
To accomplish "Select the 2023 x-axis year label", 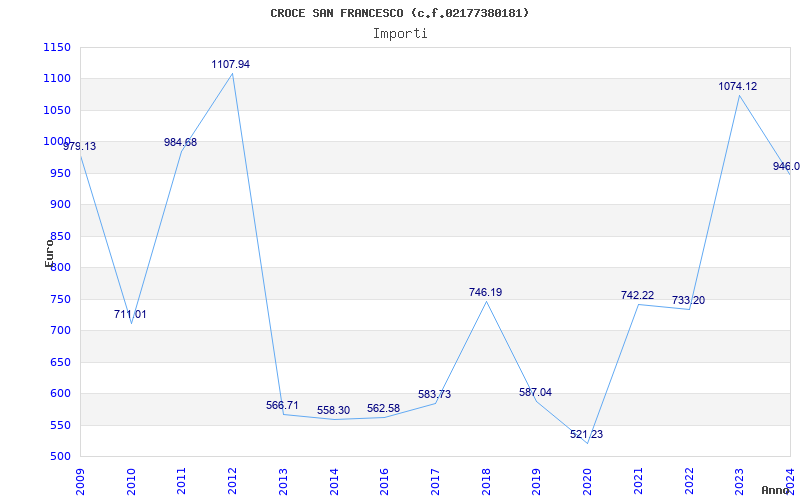I will tap(739, 481).
